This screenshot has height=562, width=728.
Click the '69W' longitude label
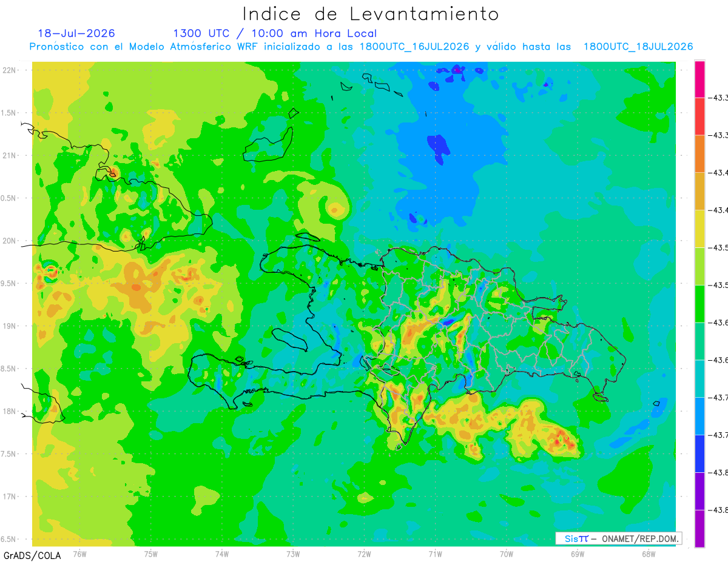pyautogui.click(x=578, y=554)
